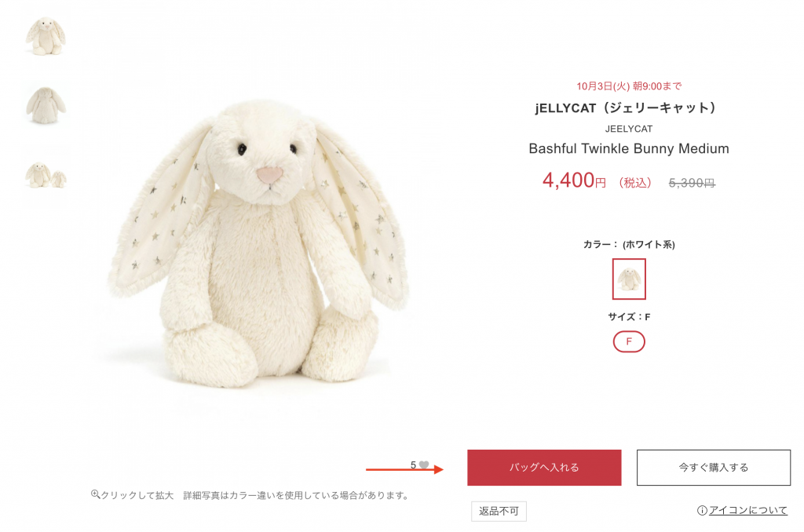This screenshot has width=804, height=532.
Task: Click the red arrow pointing to バッグへ入れる
Action: pos(404,469)
